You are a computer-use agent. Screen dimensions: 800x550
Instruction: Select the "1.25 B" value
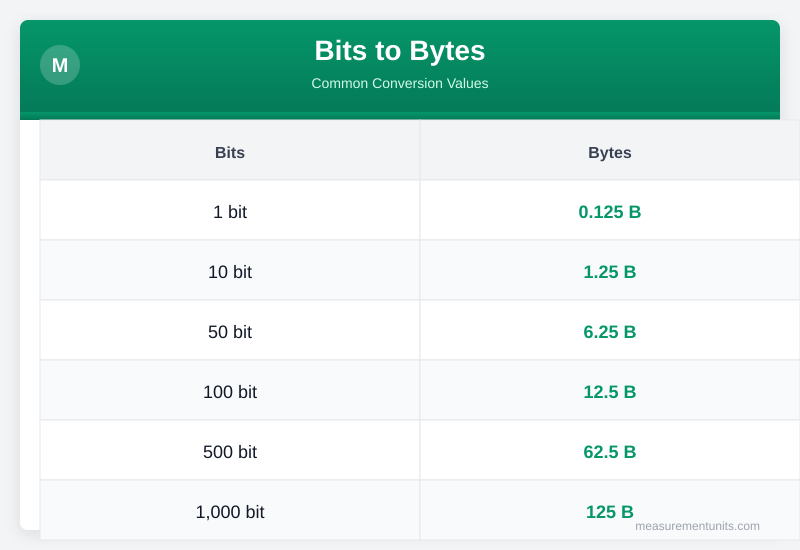[610, 272]
